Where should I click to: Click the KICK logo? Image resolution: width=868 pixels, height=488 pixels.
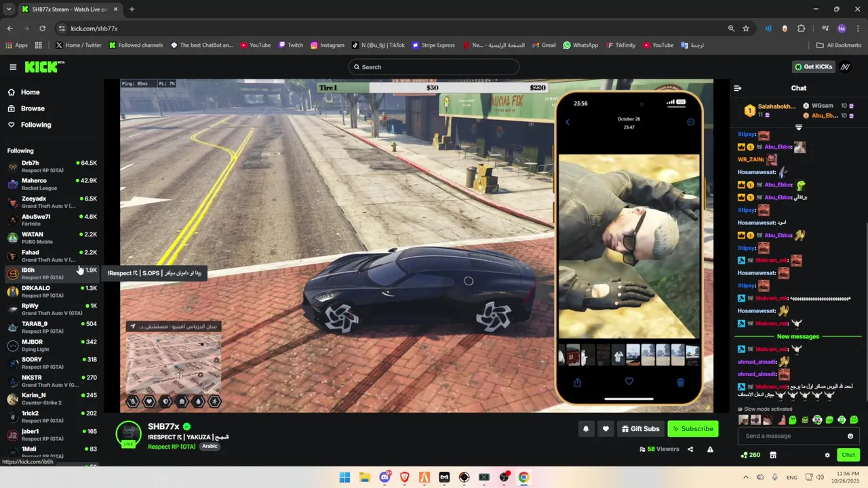pyautogui.click(x=44, y=66)
